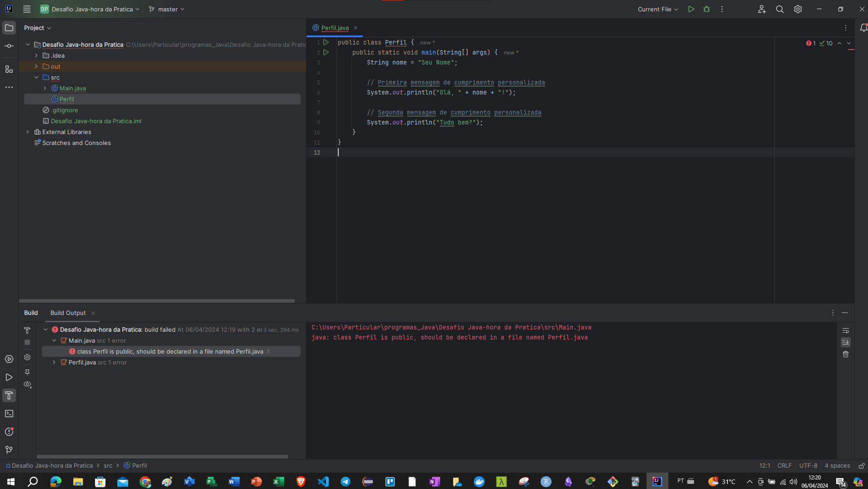Open the Problems tool window icon
This screenshot has height=489, width=868.
coord(9,432)
